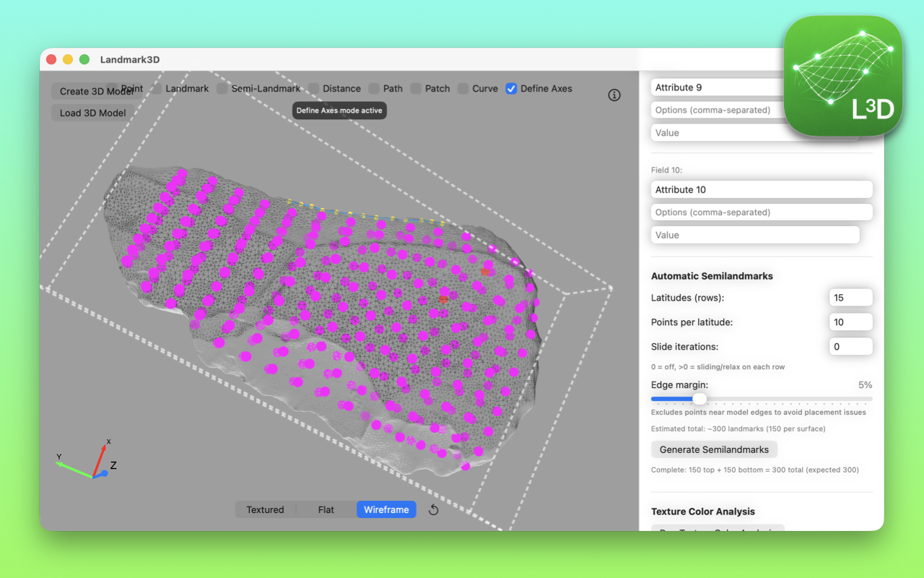The height and width of the screenshot is (578, 924).
Task: Click the Value field under Attribute 10
Action: (755, 235)
